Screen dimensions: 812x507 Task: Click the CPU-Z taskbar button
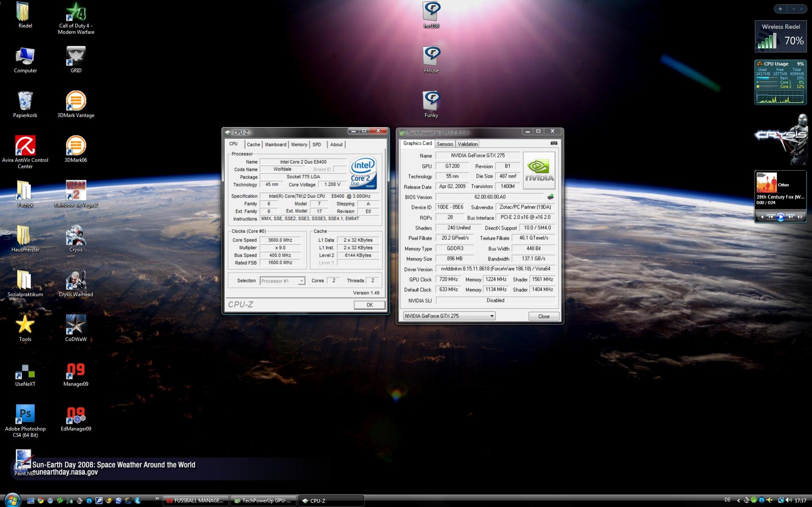[x=331, y=501]
